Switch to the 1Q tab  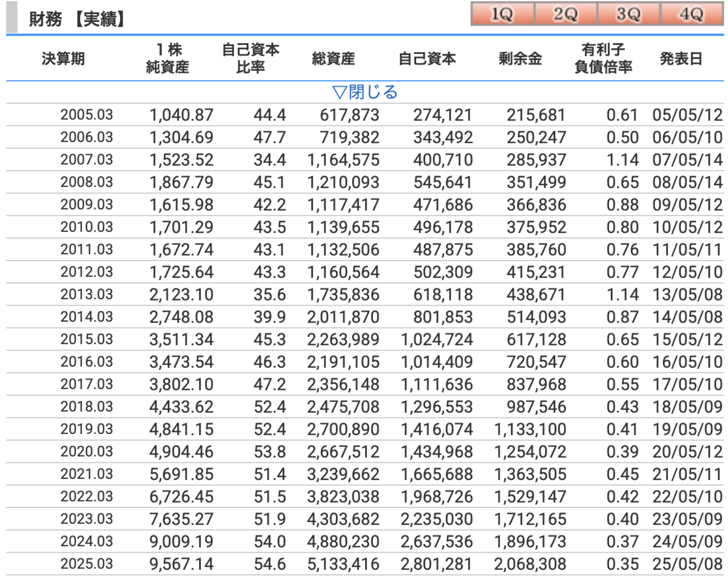[x=502, y=15]
